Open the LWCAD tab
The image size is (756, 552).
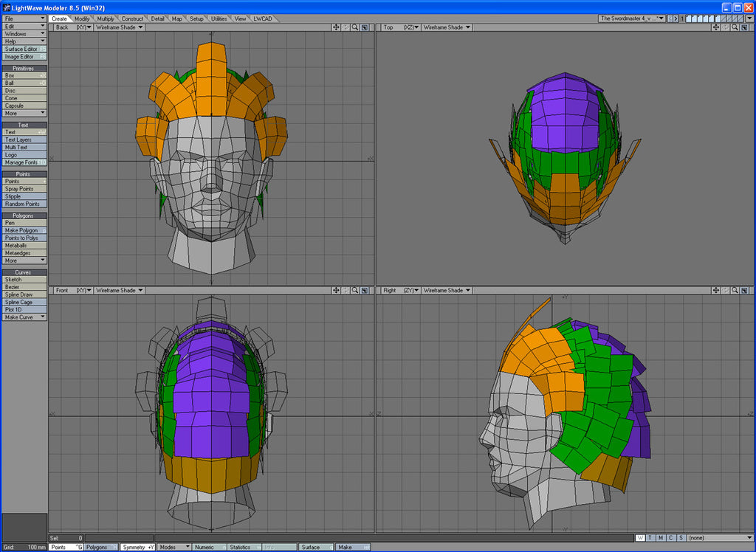coord(262,18)
